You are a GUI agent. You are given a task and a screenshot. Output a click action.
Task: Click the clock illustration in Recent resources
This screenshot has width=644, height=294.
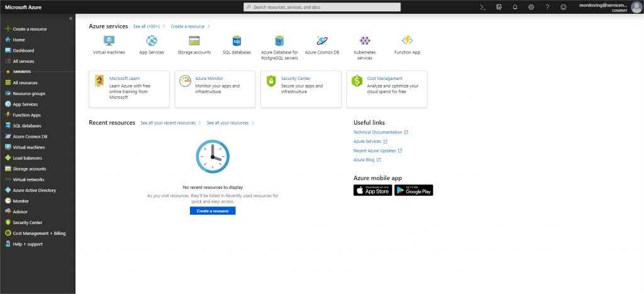(213, 156)
